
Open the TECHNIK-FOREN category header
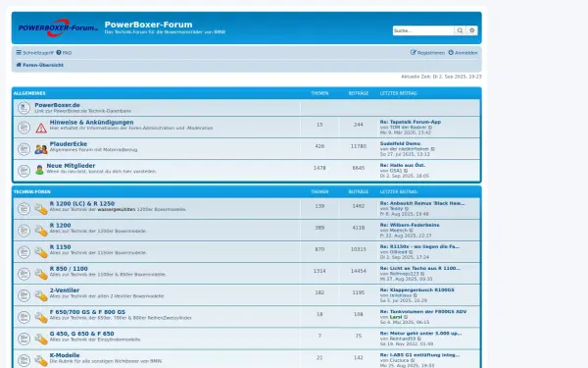coord(32,191)
